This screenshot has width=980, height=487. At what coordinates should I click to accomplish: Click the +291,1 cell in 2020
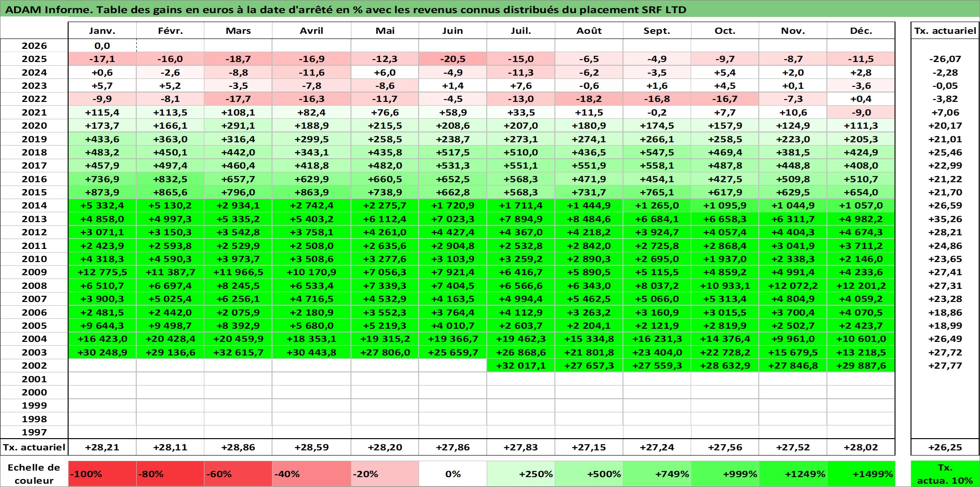coord(238,125)
